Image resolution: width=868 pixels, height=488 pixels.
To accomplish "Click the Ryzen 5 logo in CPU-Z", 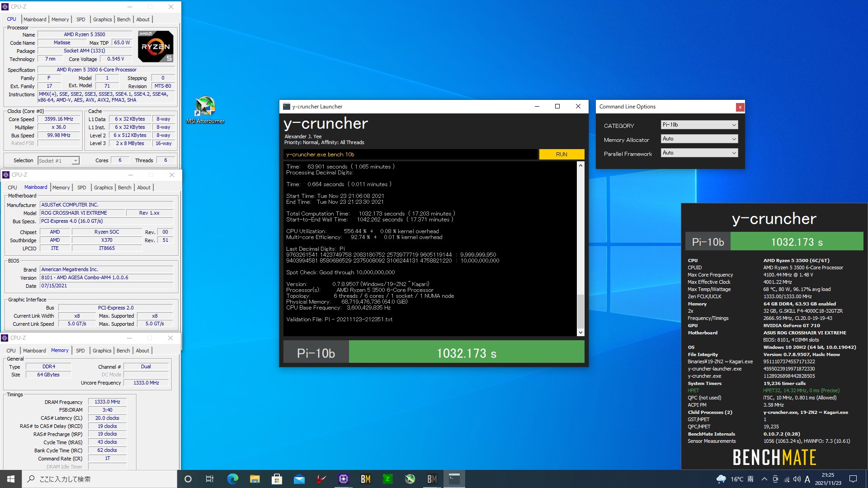I will (x=156, y=46).
